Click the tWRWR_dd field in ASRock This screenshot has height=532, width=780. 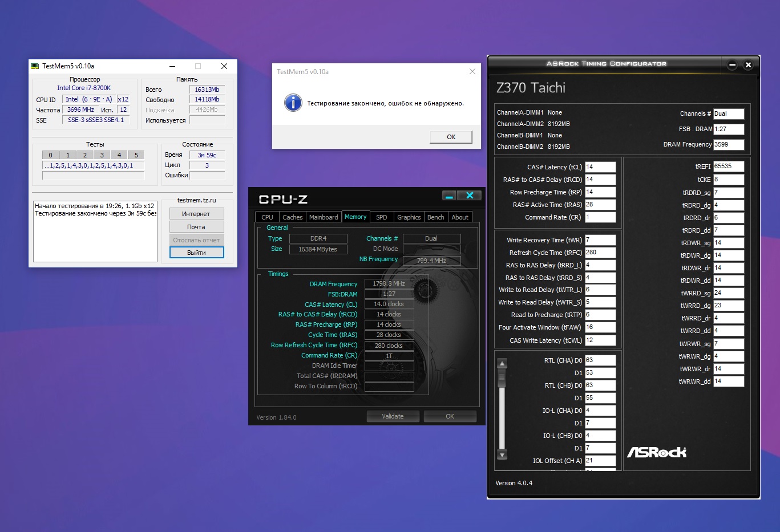point(729,381)
